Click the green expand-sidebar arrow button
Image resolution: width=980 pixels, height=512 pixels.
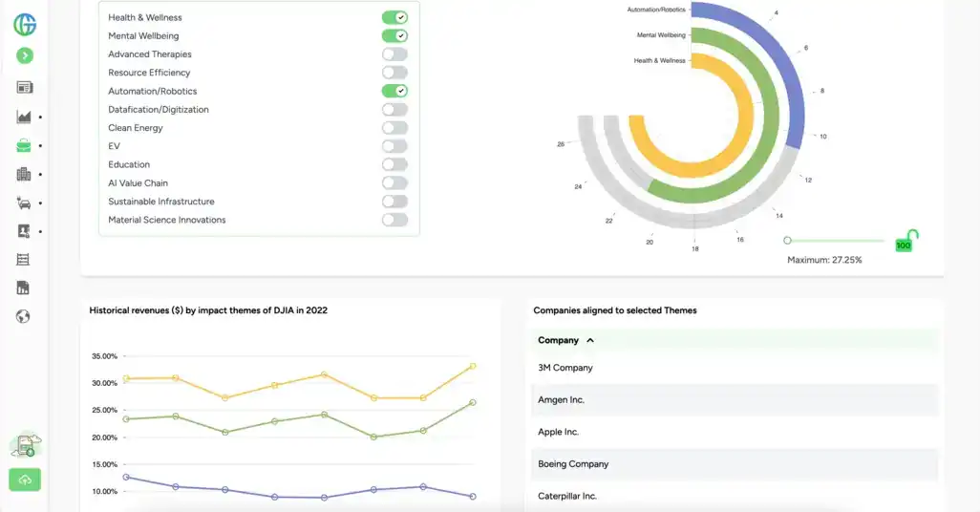(25, 56)
